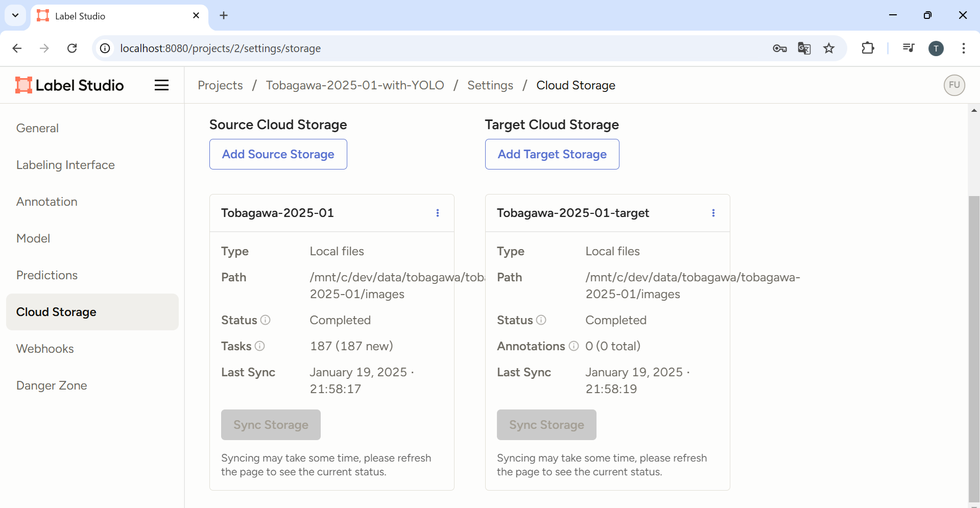Viewport: 980px width, 508px height.
Task: Select Cloud Storage in sidebar
Action: click(92, 312)
